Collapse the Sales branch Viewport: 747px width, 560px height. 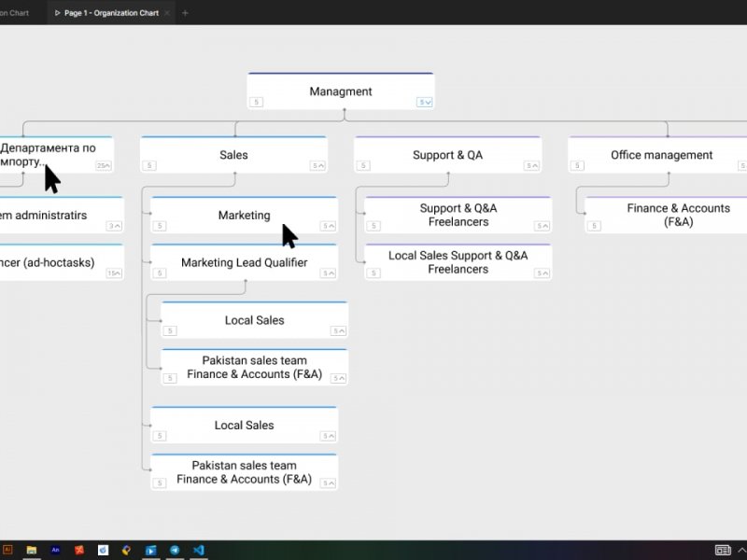click(x=317, y=166)
